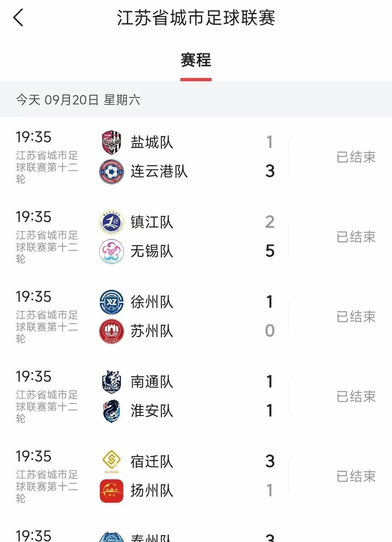Click the 盐城队 team logo

tap(111, 143)
